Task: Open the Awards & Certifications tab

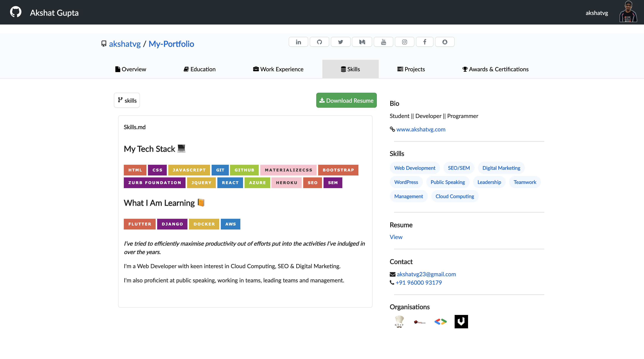Action: 495,69
